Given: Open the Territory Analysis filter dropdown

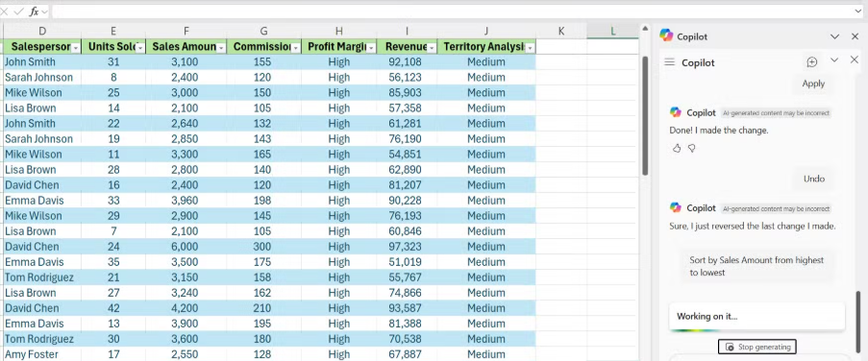Looking at the screenshot, I should [x=531, y=48].
